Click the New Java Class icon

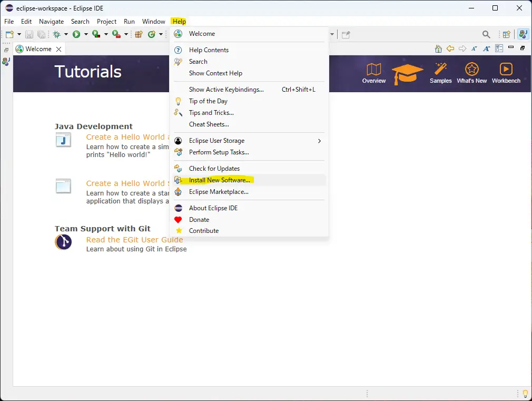(152, 34)
